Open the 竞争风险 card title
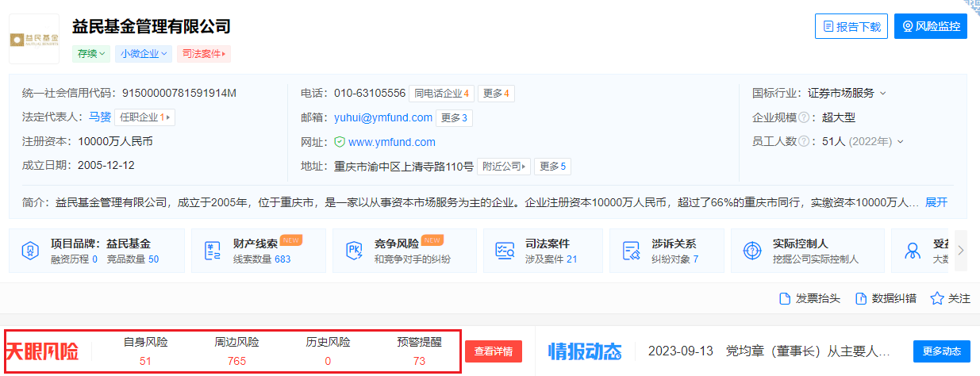The image size is (980, 376). (397, 244)
